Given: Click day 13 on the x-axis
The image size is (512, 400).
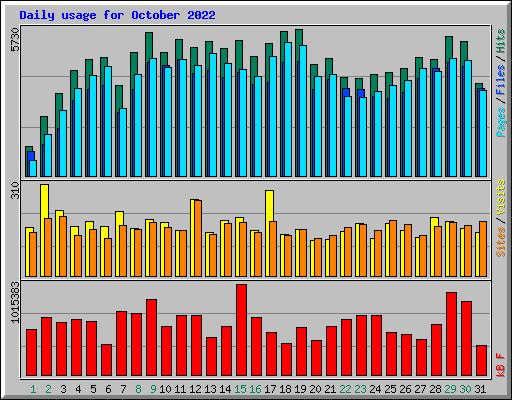Looking at the screenshot, I should pyautogui.click(x=210, y=389).
